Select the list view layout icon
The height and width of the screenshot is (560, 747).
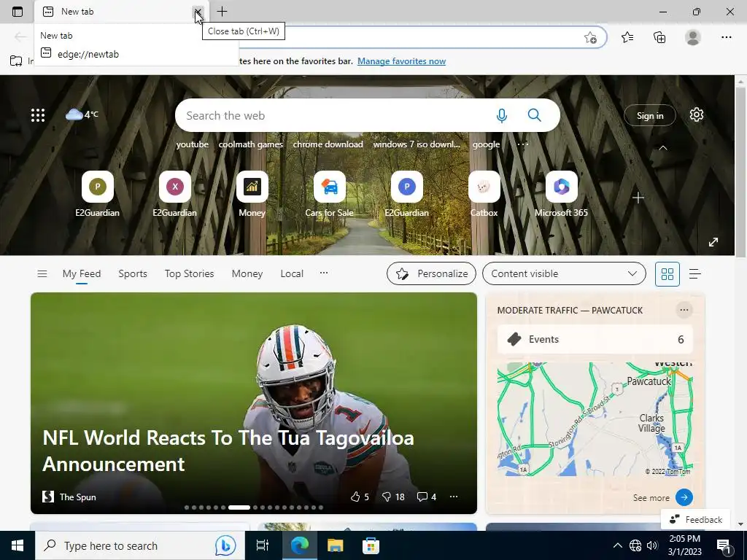click(x=695, y=274)
